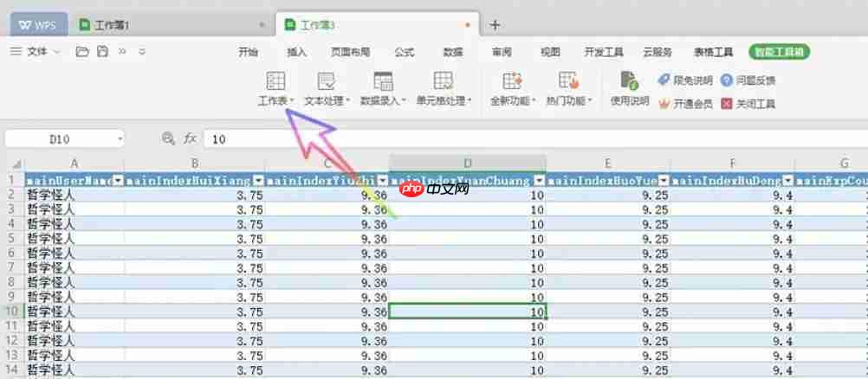The width and height of the screenshot is (868, 379).
Task: Select row 5 header
Action: tap(11, 239)
